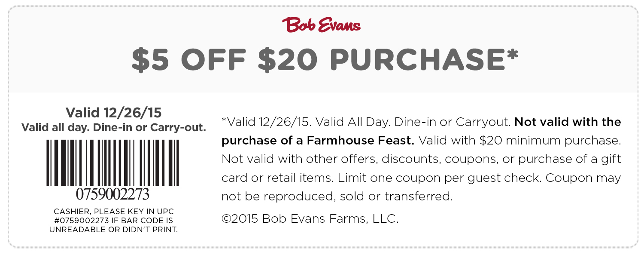This screenshot has width=644, height=255.
Task: Click the number 0759002273 beneath the barcode
Action: [x=113, y=194]
